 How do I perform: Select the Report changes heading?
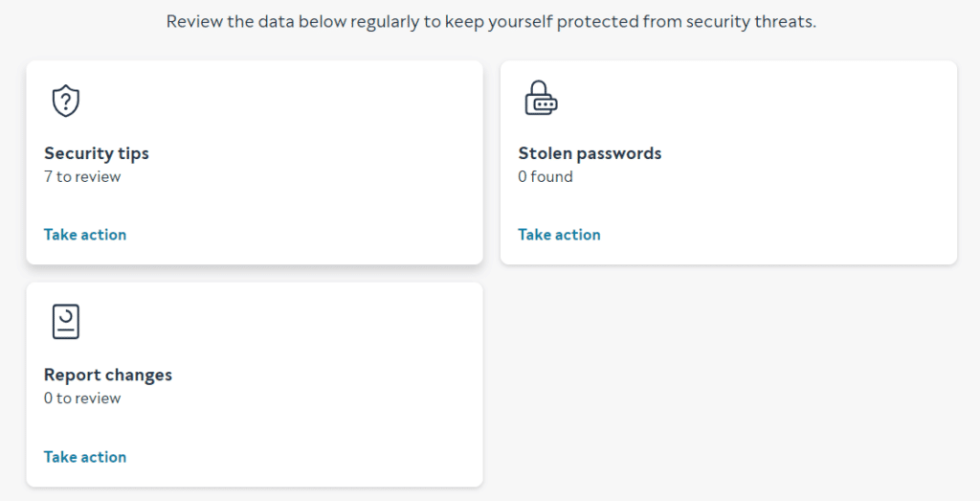[x=108, y=375]
